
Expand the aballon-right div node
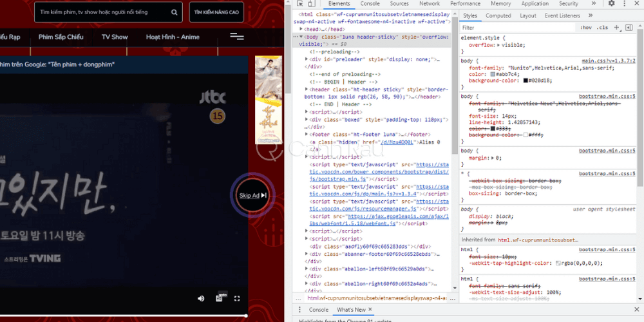click(x=307, y=284)
